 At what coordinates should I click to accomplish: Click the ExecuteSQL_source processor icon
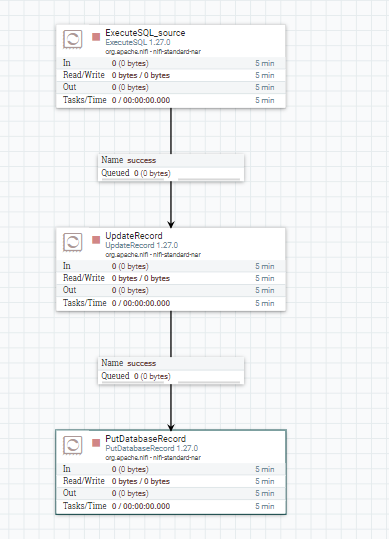(73, 39)
